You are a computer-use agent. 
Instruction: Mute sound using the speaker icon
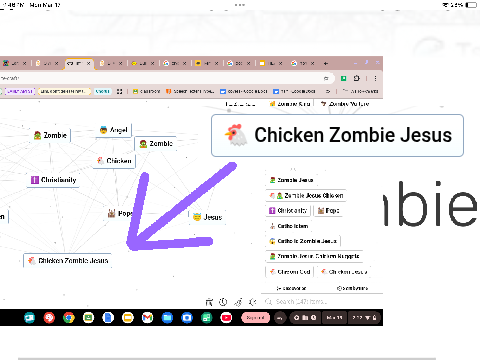click(x=253, y=302)
